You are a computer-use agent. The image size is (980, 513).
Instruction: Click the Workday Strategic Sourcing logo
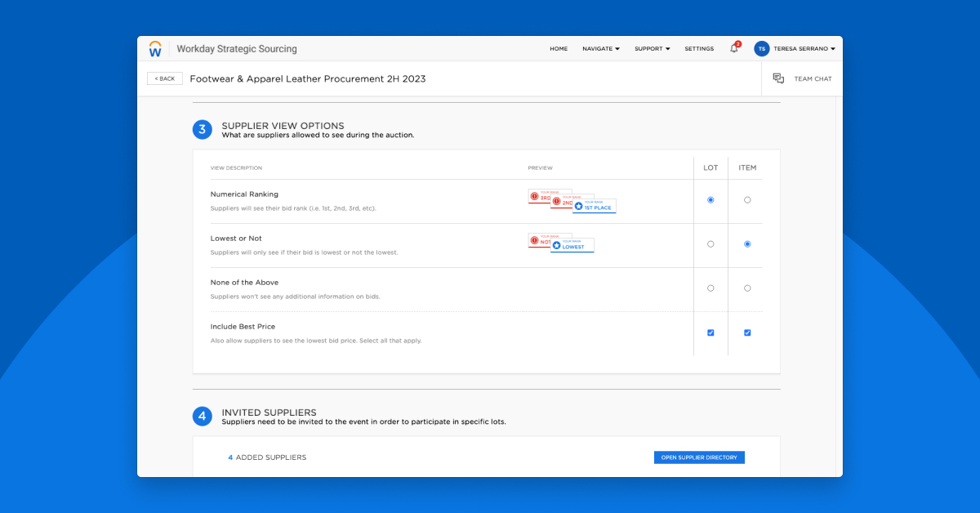(x=155, y=48)
